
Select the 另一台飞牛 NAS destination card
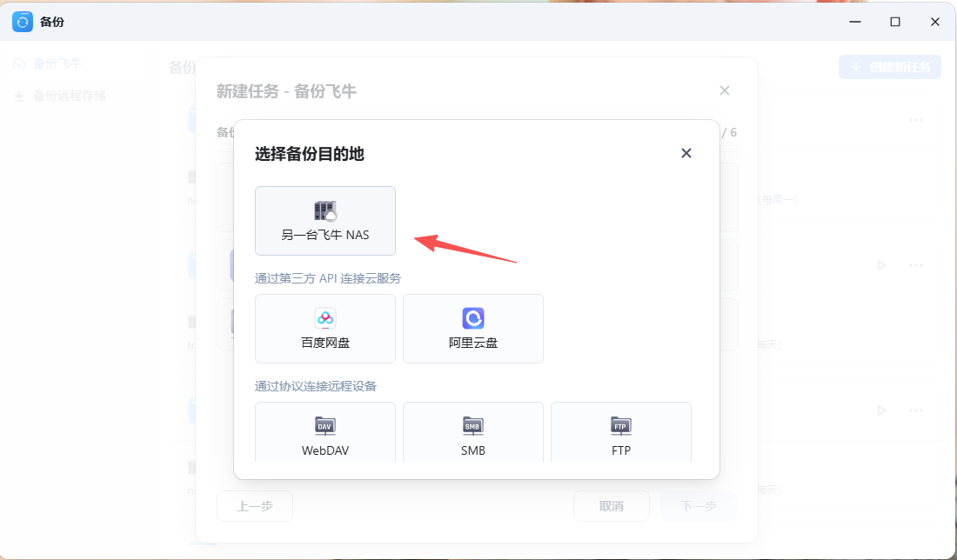pyautogui.click(x=325, y=221)
